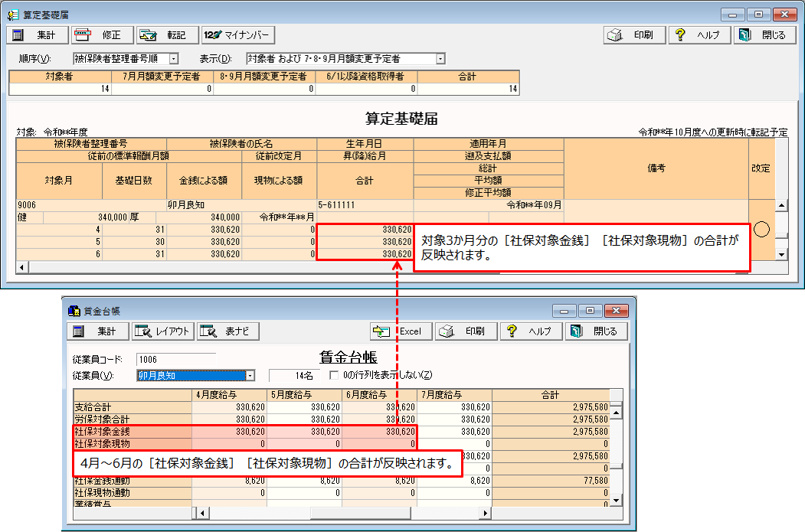
Task: Click 集計 button in 算定基礎届 toolbar
Action: point(38,35)
